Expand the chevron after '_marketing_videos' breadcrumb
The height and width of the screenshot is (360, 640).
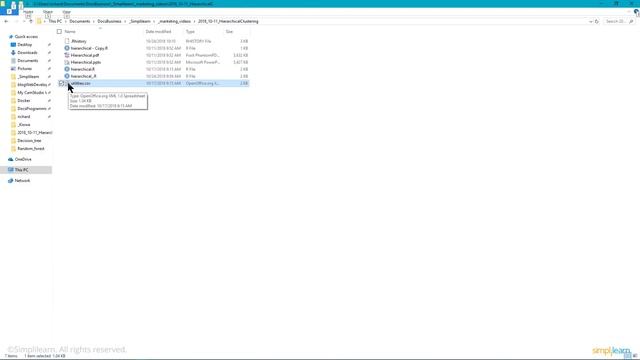tap(195, 21)
